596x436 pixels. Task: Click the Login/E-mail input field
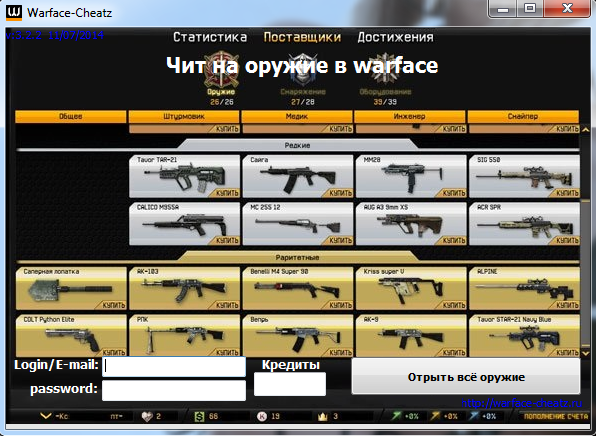click(x=174, y=366)
